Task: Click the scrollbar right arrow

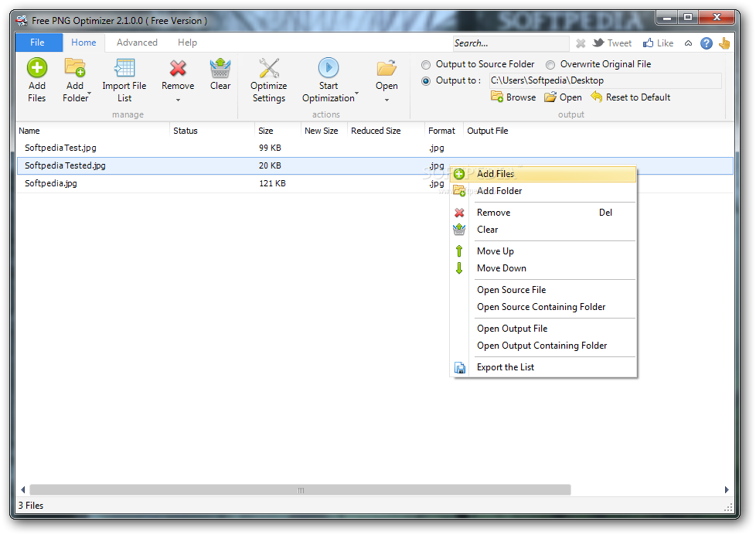Action: click(x=727, y=490)
